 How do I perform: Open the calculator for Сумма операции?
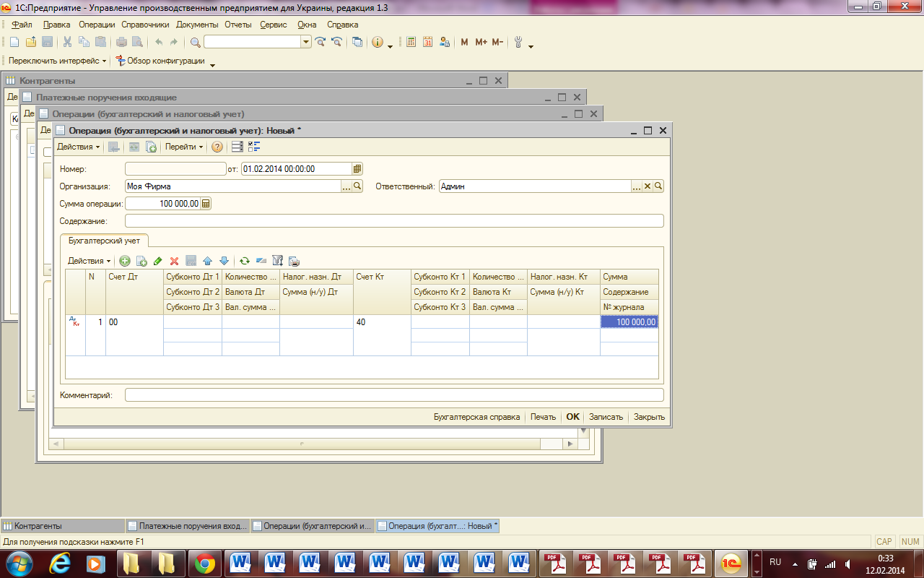[206, 204]
